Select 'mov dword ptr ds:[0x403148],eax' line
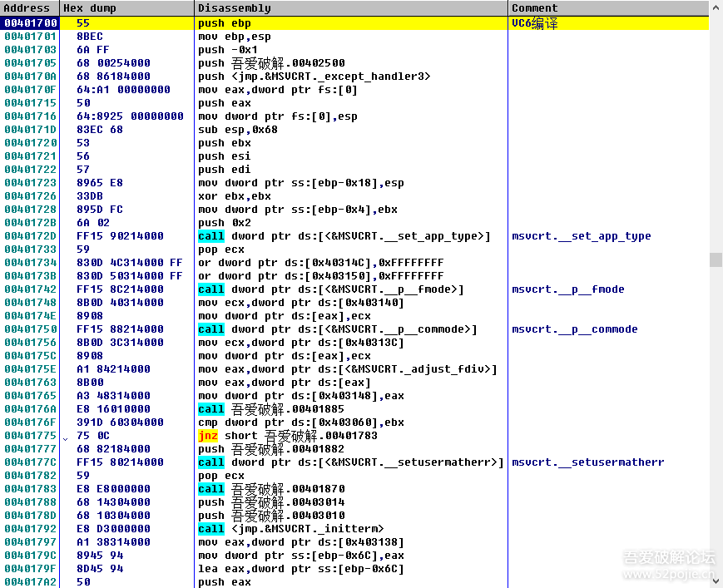723x588 pixels. (x=301, y=397)
